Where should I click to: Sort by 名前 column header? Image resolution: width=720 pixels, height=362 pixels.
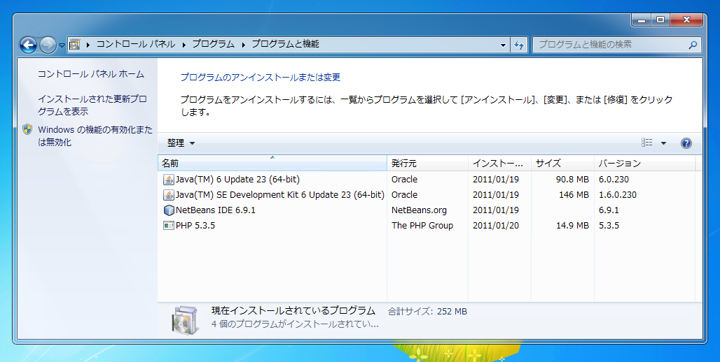tap(273, 163)
